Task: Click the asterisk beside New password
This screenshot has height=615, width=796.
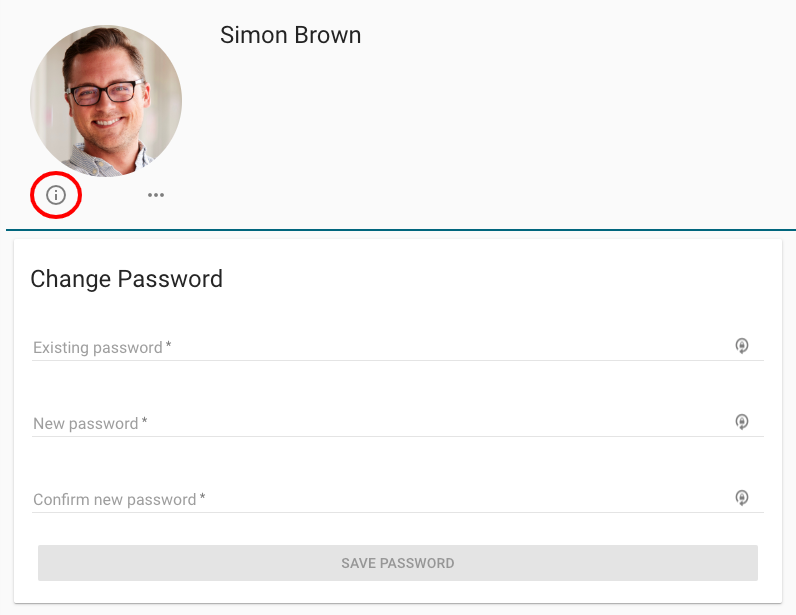Action: tap(145, 422)
